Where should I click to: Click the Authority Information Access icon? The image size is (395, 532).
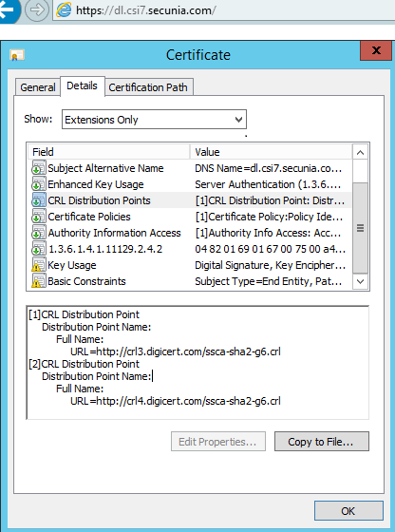click(39, 233)
